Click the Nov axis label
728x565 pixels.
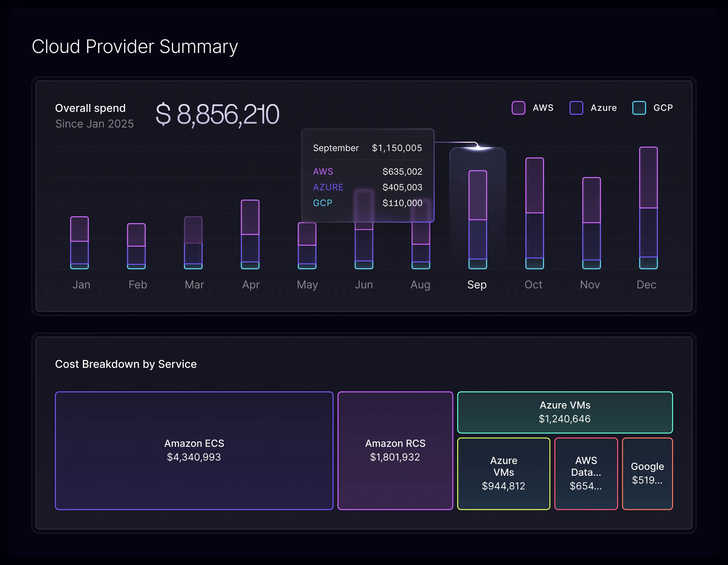(x=590, y=285)
